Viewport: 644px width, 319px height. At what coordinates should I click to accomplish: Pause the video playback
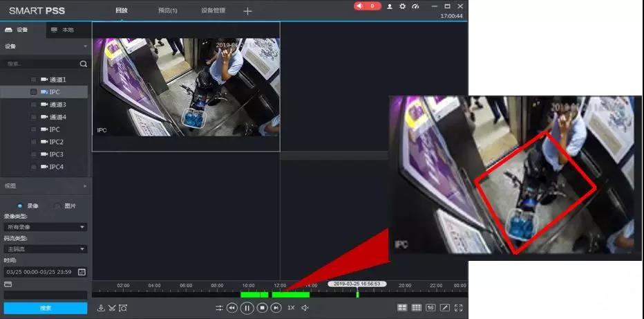(x=247, y=308)
